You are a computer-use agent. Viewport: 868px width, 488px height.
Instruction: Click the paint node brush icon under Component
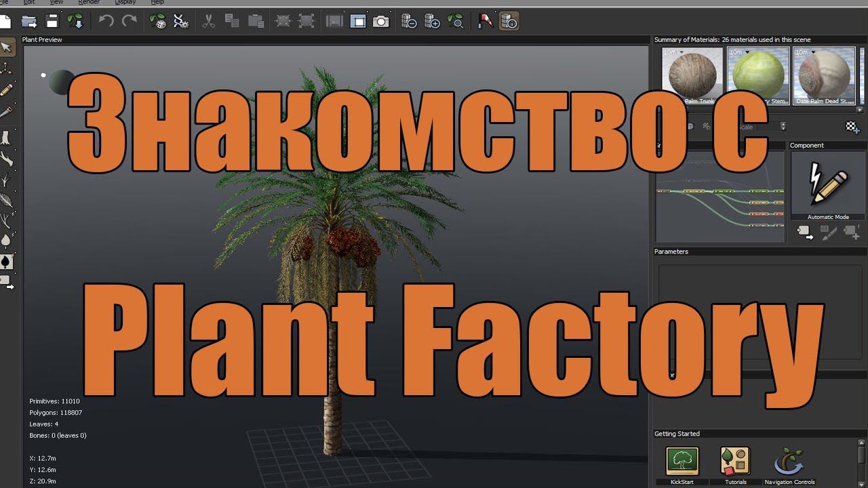[829, 232]
